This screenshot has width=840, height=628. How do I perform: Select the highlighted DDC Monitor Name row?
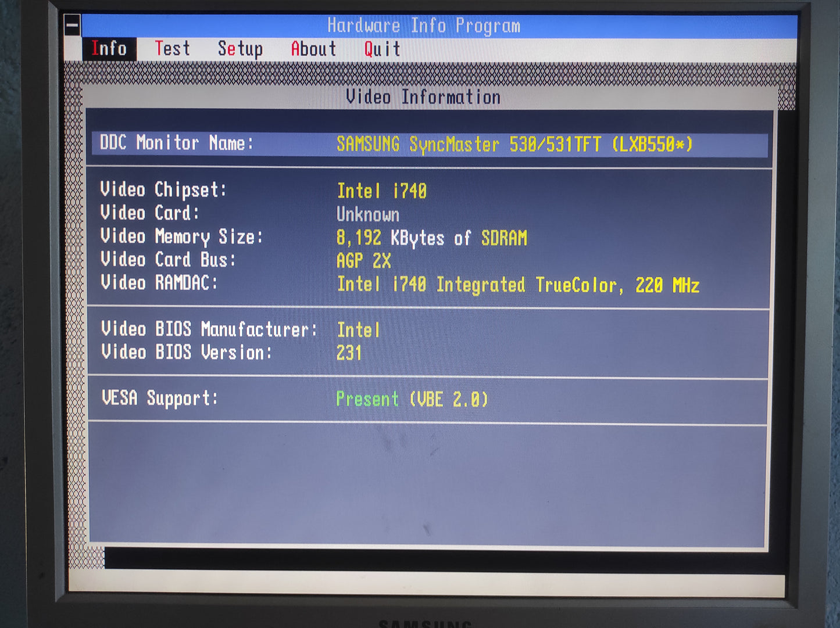(430, 144)
